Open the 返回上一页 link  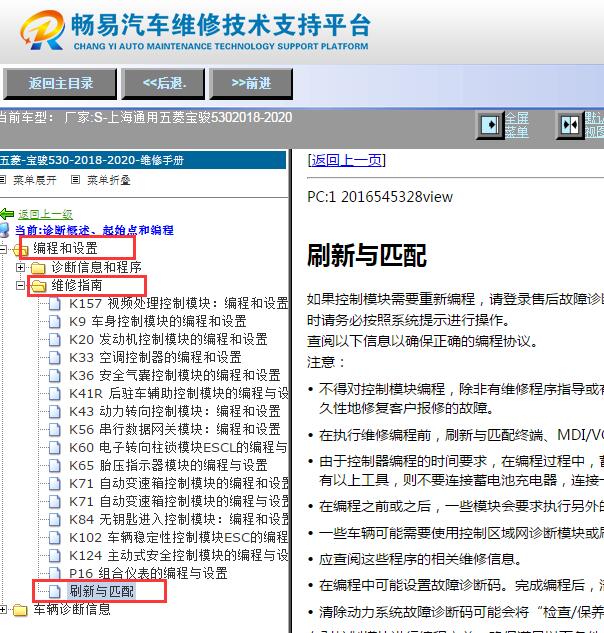346,160
